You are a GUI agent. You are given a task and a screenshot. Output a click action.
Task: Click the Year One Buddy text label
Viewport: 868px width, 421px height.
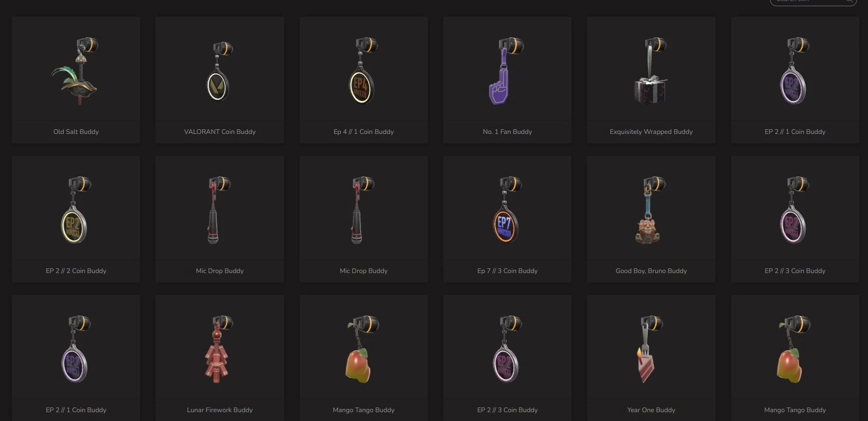click(x=651, y=410)
